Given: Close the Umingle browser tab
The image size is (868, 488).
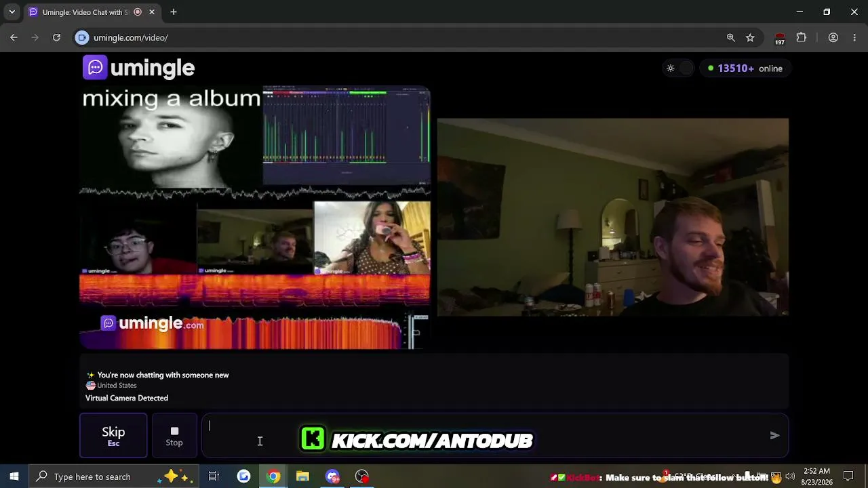Looking at the screenshot, I should click(152, 12).
